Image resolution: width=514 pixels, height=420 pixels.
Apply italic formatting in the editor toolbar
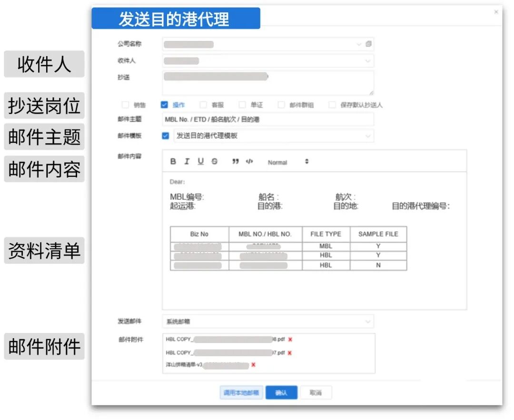(x=187, y=161)
